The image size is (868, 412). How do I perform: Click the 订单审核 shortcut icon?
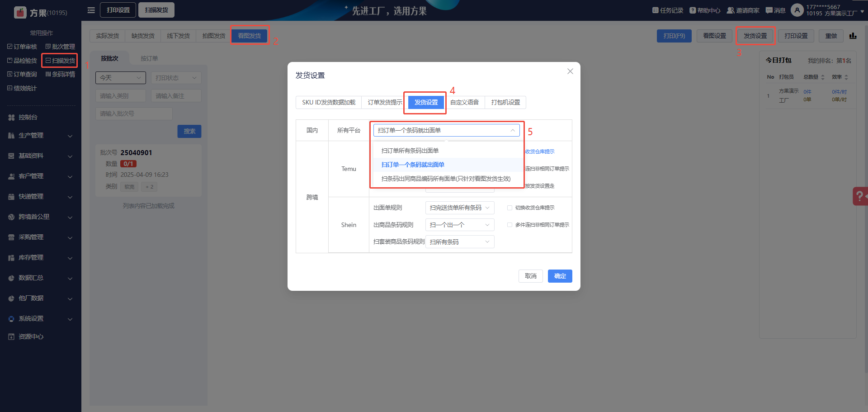(x=10, y=47)
